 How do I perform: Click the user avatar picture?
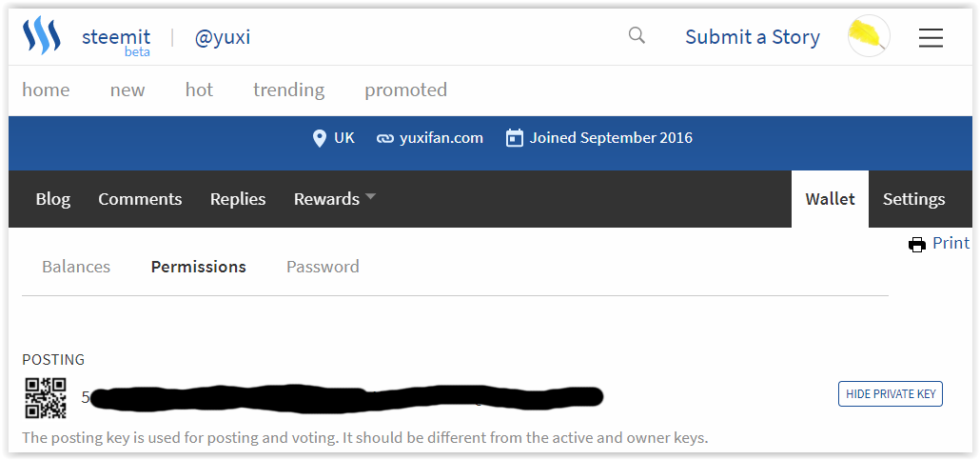868,37
